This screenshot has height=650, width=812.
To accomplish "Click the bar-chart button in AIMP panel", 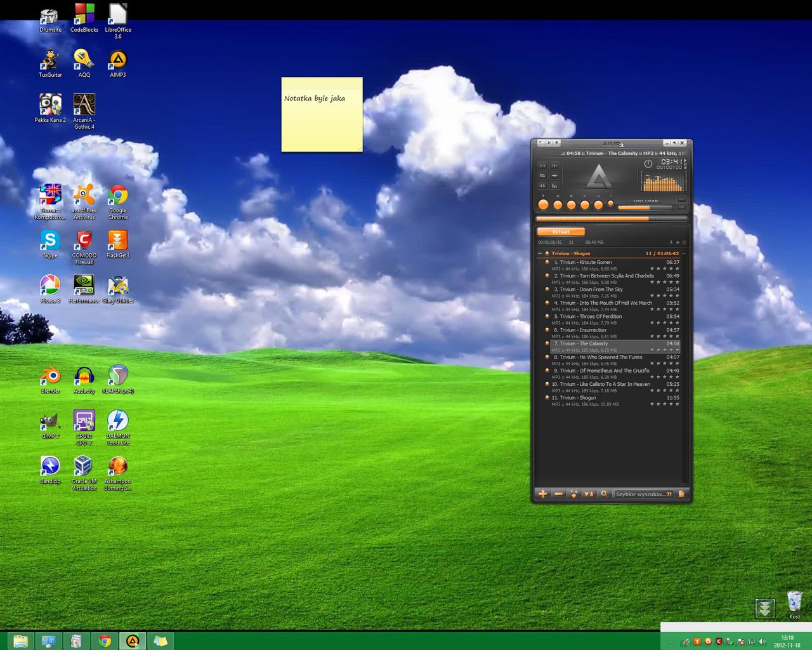I will 554,185.
